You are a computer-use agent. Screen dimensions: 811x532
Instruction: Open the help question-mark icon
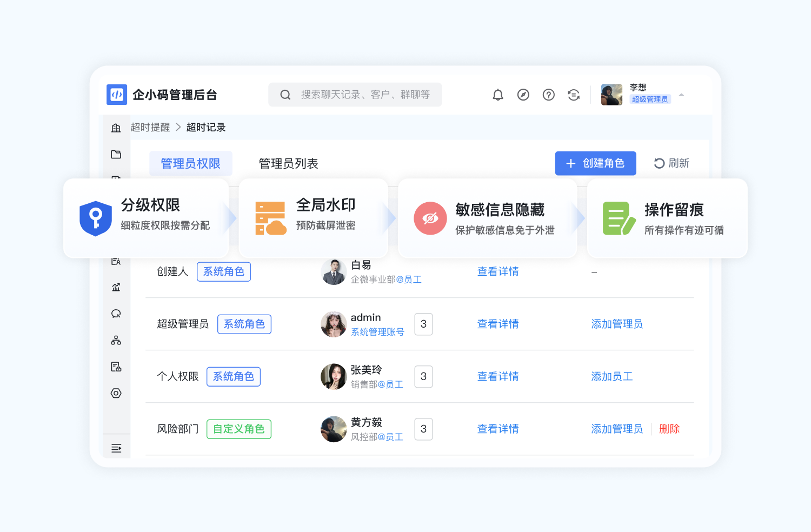(548, 95)
